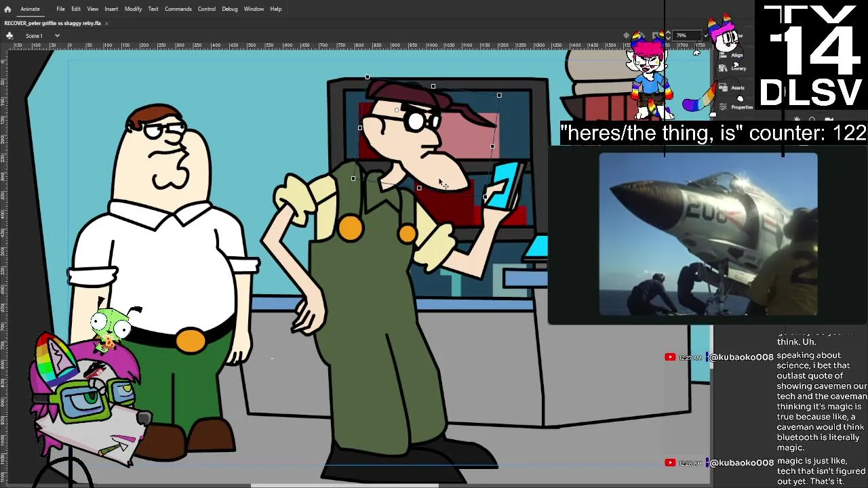
Task: Open the Edit menu
Action: 76,9
